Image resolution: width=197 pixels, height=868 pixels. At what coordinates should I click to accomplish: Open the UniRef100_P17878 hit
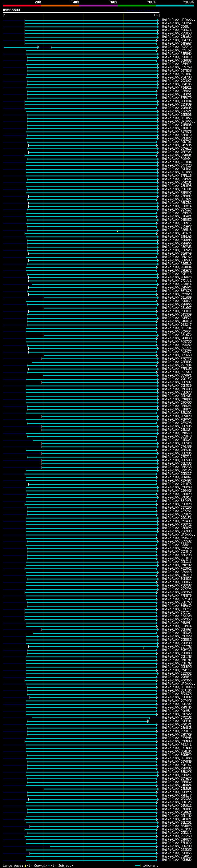pyautogui.click(x=177, y=132)
